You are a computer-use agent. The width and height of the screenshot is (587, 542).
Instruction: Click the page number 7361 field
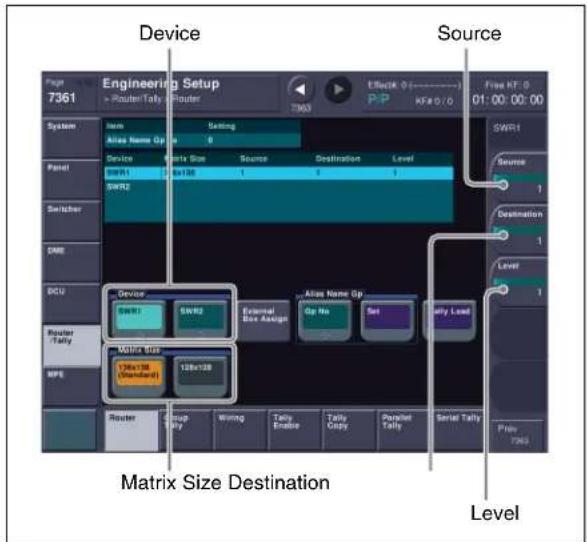click(63, 98)
